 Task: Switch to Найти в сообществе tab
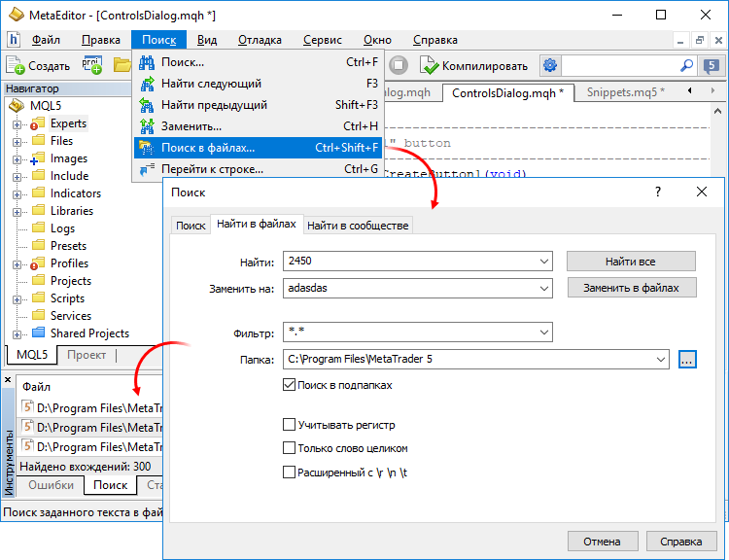(358, 226)
